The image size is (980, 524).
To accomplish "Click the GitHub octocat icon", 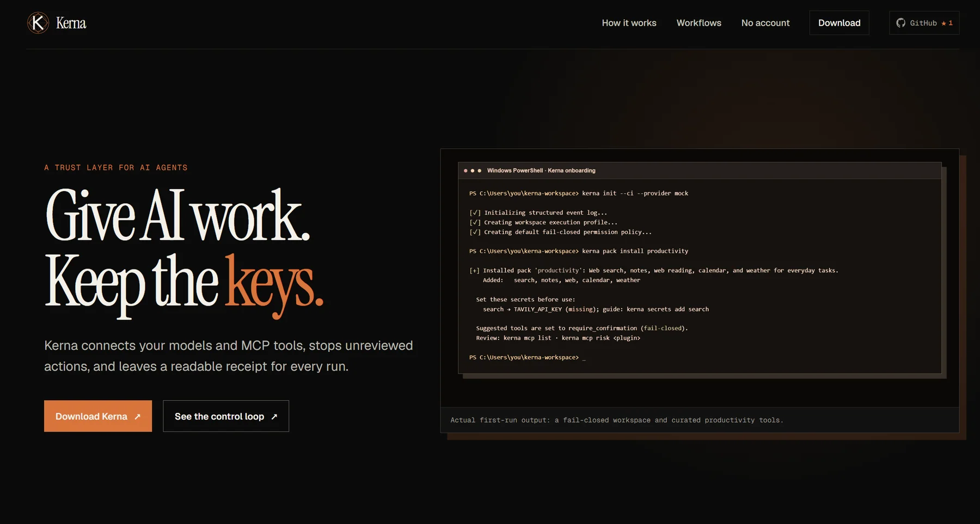I will tap(901, 23).
